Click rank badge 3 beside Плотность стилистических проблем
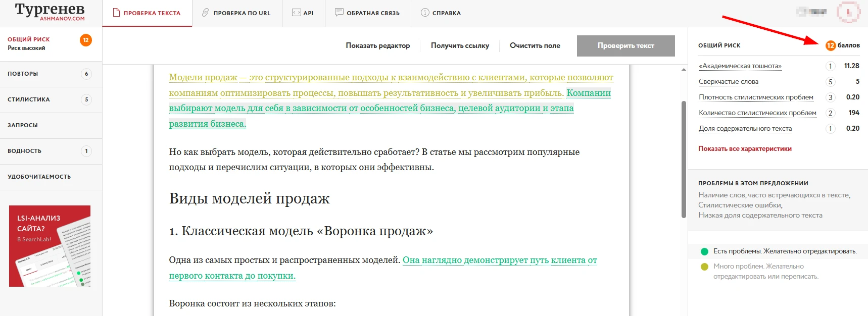Image resolution: width=868 pixels, height=316 pixels. (x=830, y=97)
